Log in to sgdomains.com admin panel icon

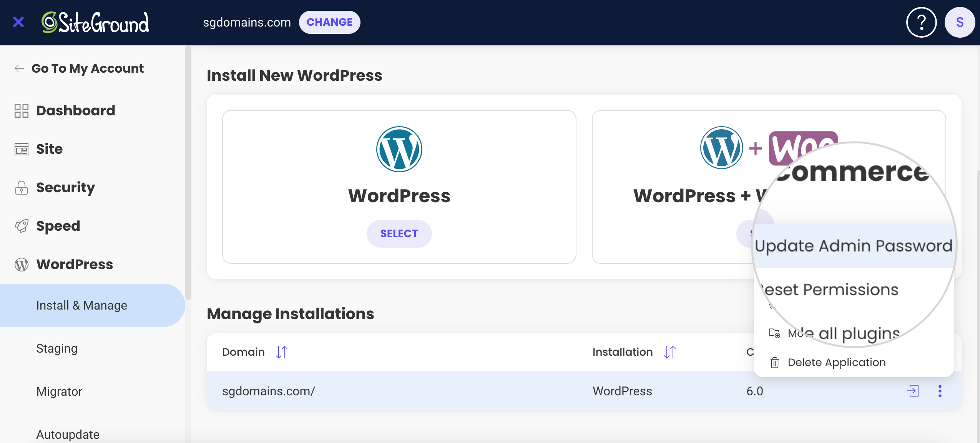(x=913, y=391)
